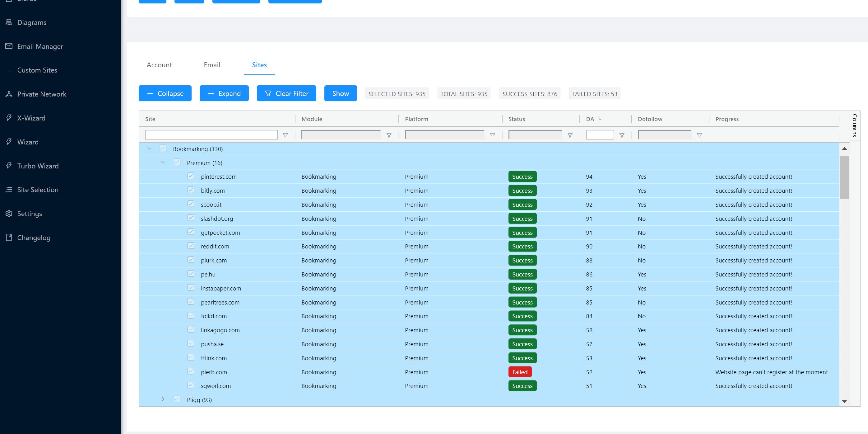Collapse the Premium (16) group chevron
This screenshot has height=434, width=868.
tap(163, 163)
